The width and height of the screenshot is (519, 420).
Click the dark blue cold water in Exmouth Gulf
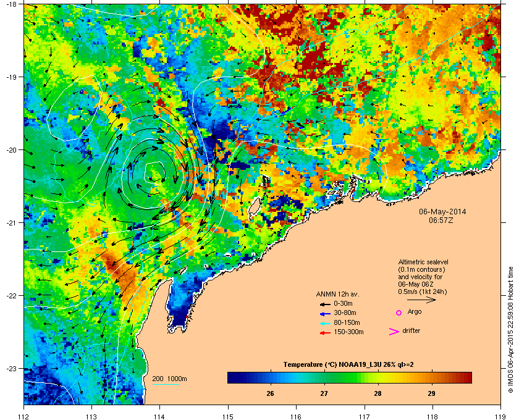[x=179, y=316]
